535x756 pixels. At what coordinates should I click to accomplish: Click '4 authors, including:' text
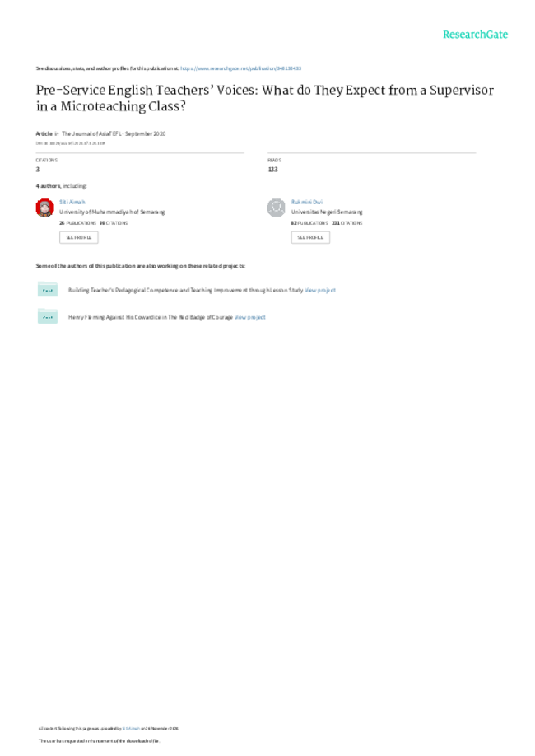pyautogui.click(x=61, y=186)
